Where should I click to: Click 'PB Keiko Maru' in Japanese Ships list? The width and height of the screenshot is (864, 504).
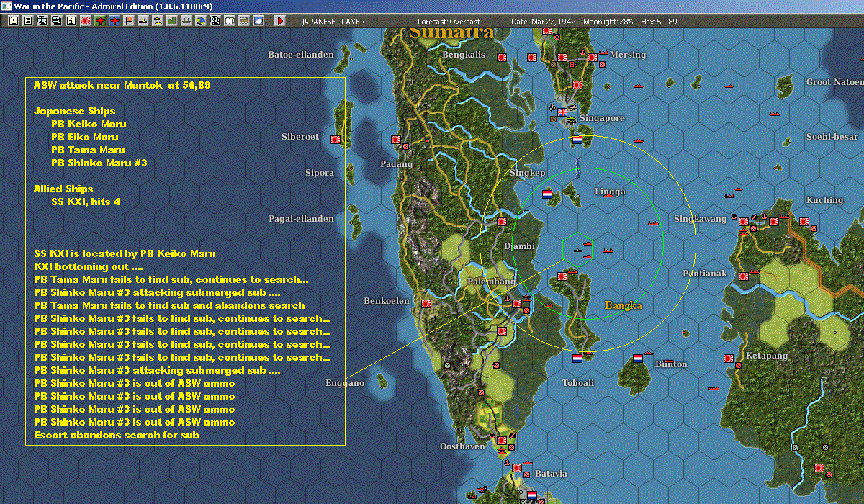click(89, 124)
